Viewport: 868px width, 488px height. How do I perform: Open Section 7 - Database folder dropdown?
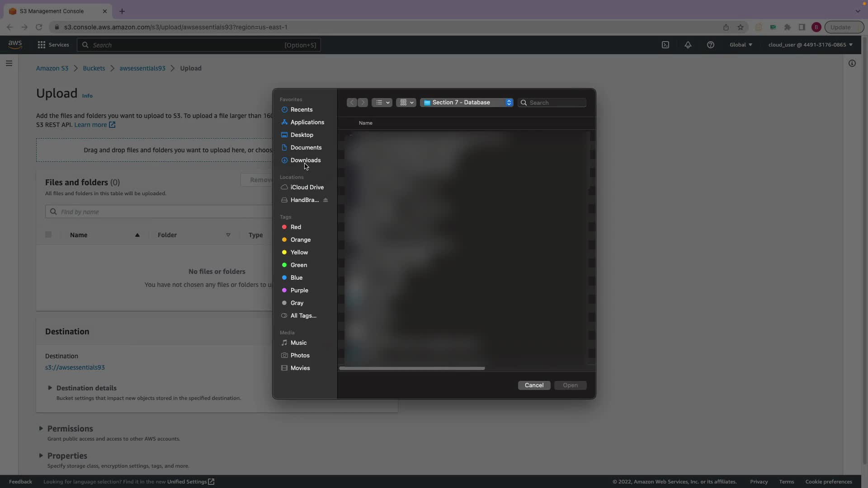tap(467, 103)
